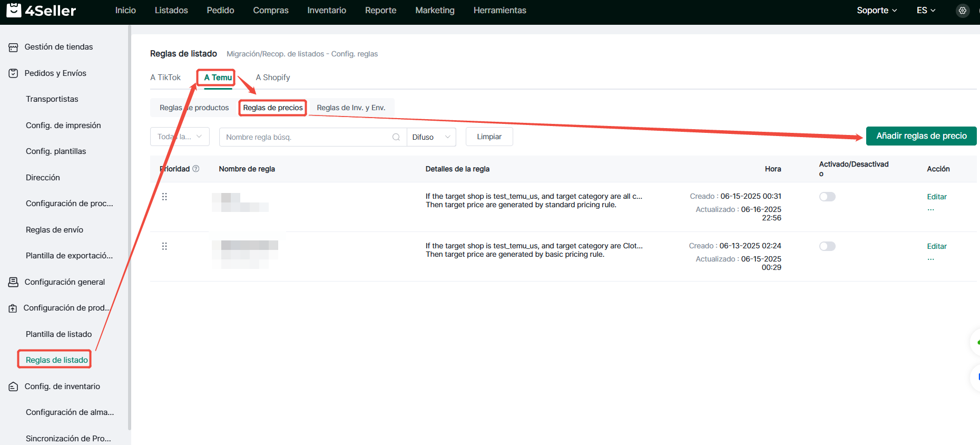
Task: Open the Pedido menu
Action: tap(220, 11)
